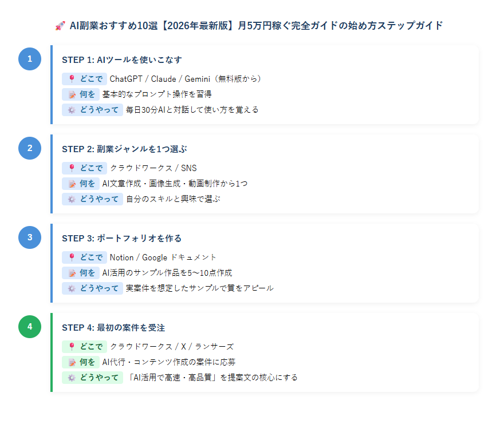Click text AI活用のサンプル作品を5〜10点作成

167,273
